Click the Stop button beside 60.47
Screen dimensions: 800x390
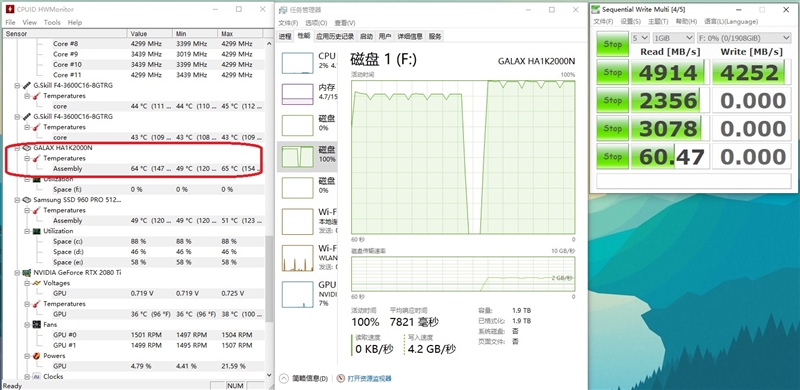(612, 157)
